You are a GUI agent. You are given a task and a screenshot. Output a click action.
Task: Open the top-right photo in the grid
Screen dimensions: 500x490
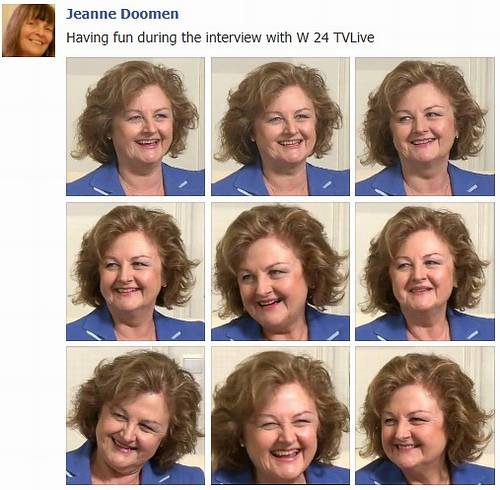click(x=425, y=126)
